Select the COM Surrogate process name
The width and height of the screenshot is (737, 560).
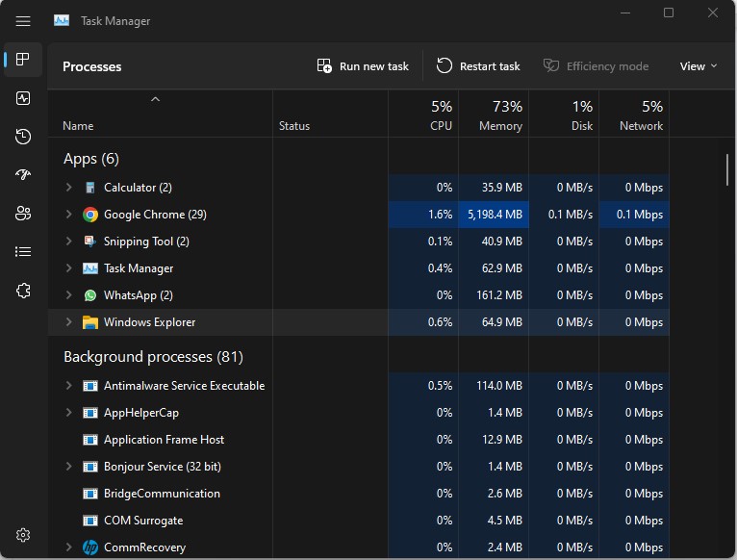click(x=143, y=521)
